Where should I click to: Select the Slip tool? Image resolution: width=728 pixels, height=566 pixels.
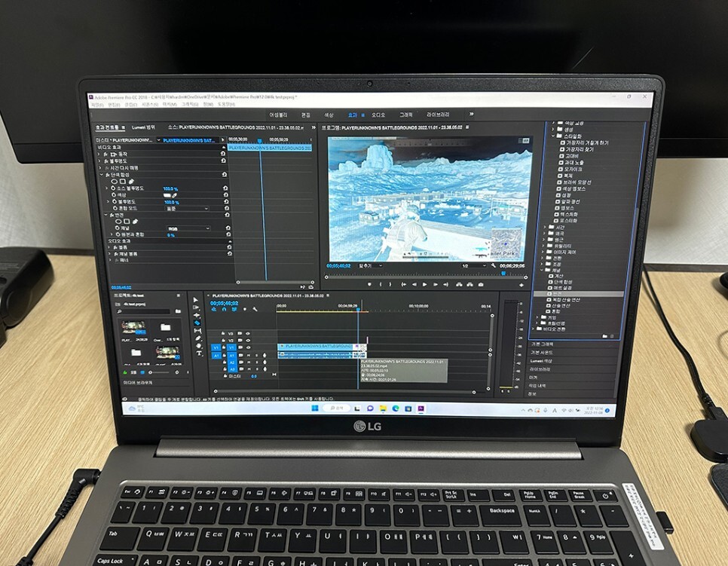point(197,331)
